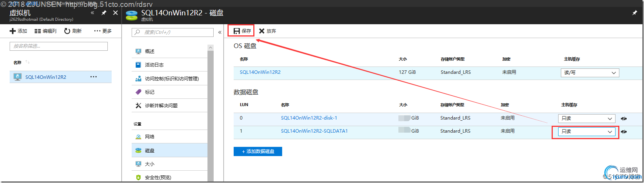644x183 pixels.
Task: Click the 主机缓存 header in data disks
Action: (569, 105)
